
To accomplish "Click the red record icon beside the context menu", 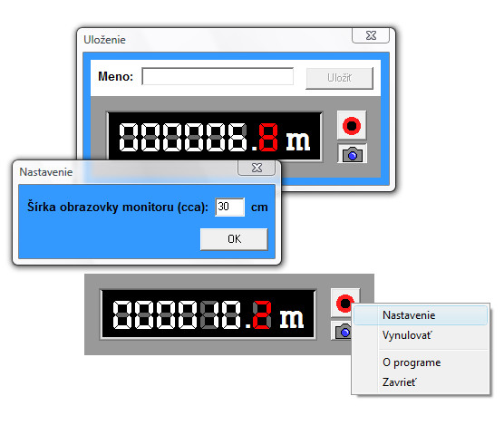I will click(x=344, y=303).
